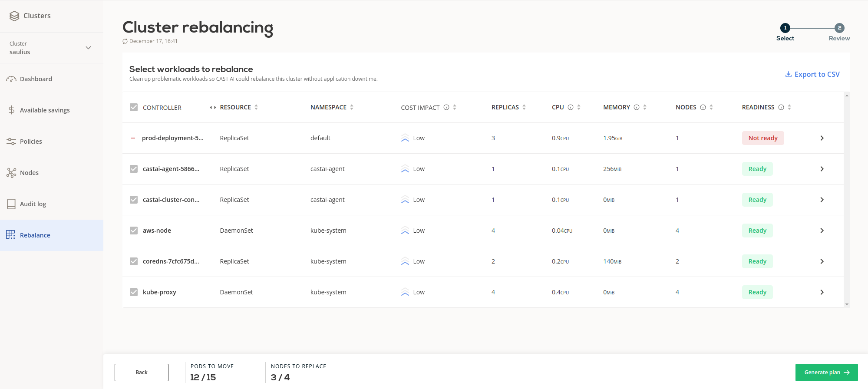Image resolution: width=868 pixels, height=389 pixels.
Task: Click the info icon next to READINESS header
Action: (x=781, y=107)
